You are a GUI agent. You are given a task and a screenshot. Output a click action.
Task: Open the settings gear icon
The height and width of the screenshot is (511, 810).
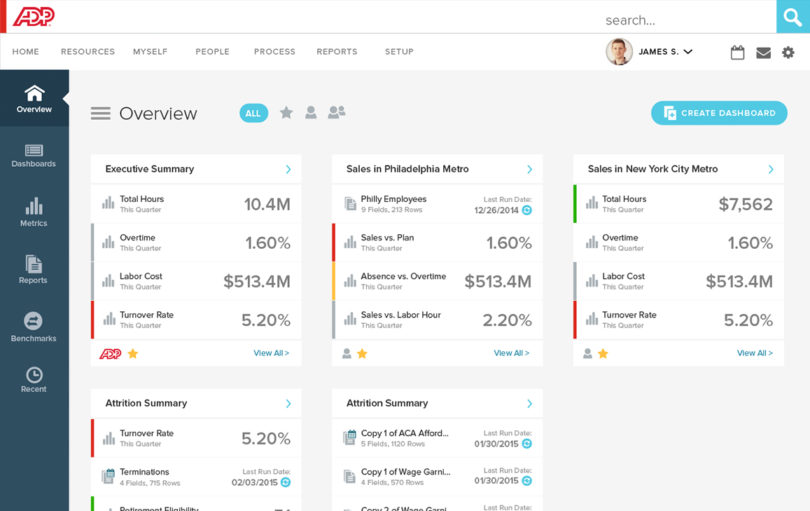point(788,52)
